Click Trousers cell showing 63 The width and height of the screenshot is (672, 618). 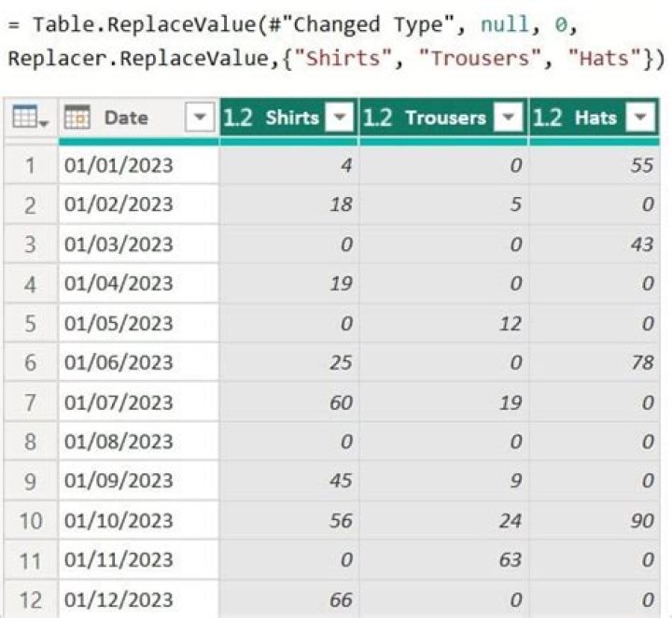[x=444, y=560]
